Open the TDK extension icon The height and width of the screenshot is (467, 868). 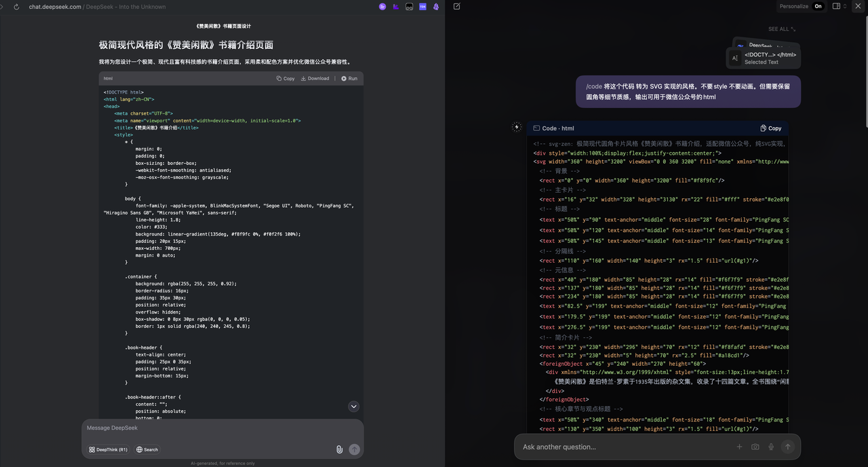pos(422,7)
